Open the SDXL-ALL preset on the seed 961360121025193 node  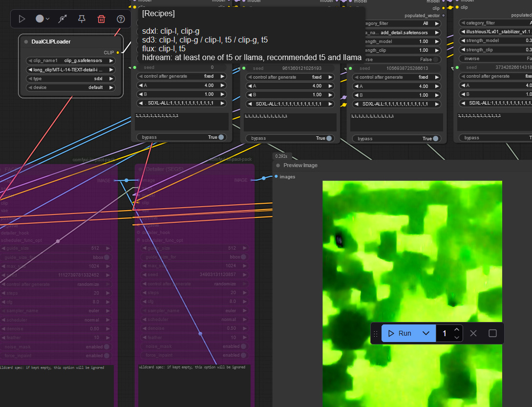click(291, 104)
